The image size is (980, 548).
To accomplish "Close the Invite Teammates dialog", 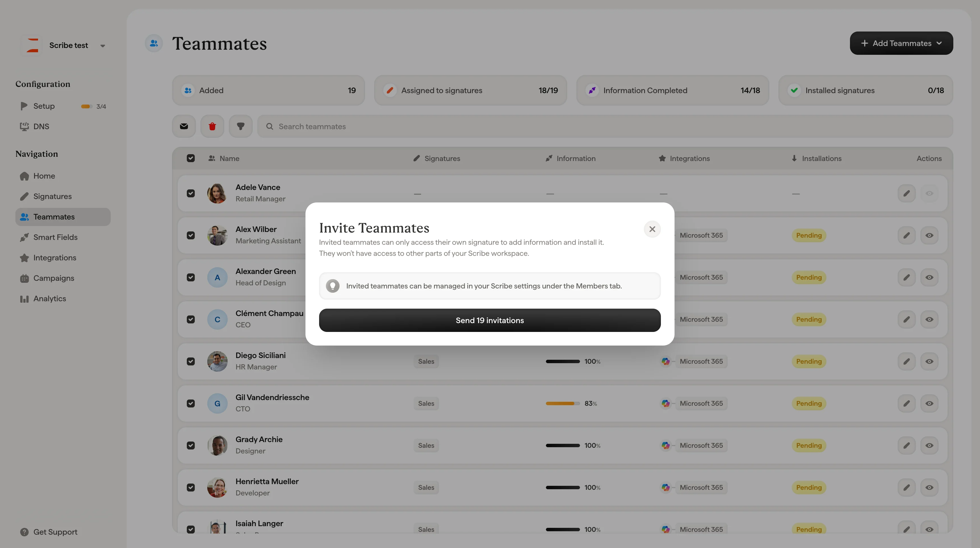I will pos(652,229).
